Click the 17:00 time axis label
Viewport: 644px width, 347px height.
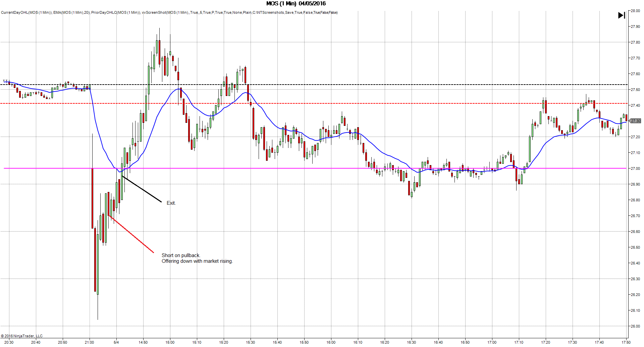pyautogui.click(x=492, y=342)
